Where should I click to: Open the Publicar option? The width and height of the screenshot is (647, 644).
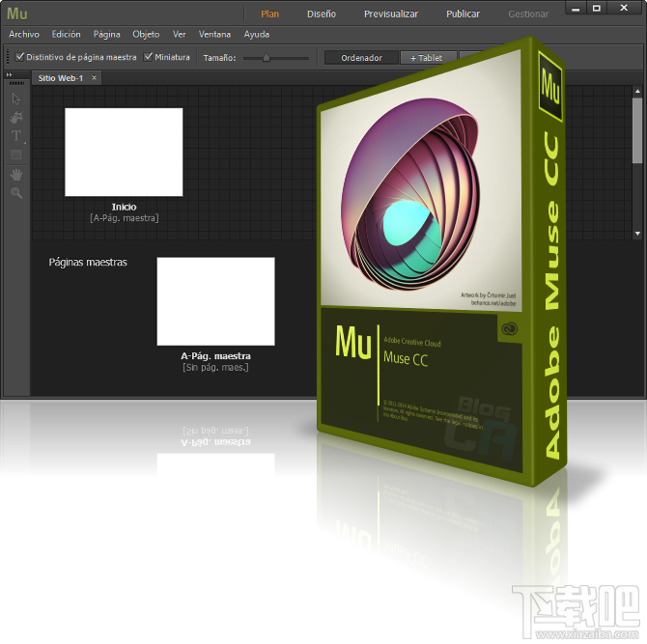click(x=463, y=14)
